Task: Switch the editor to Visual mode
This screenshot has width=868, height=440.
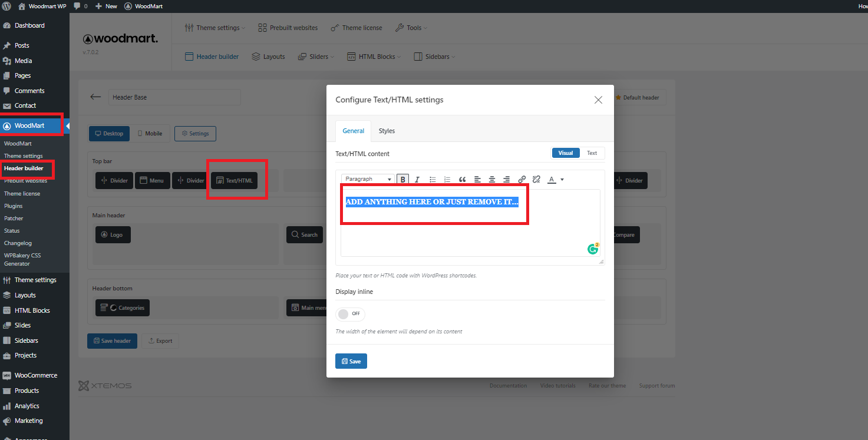Action: pos(566,153)
